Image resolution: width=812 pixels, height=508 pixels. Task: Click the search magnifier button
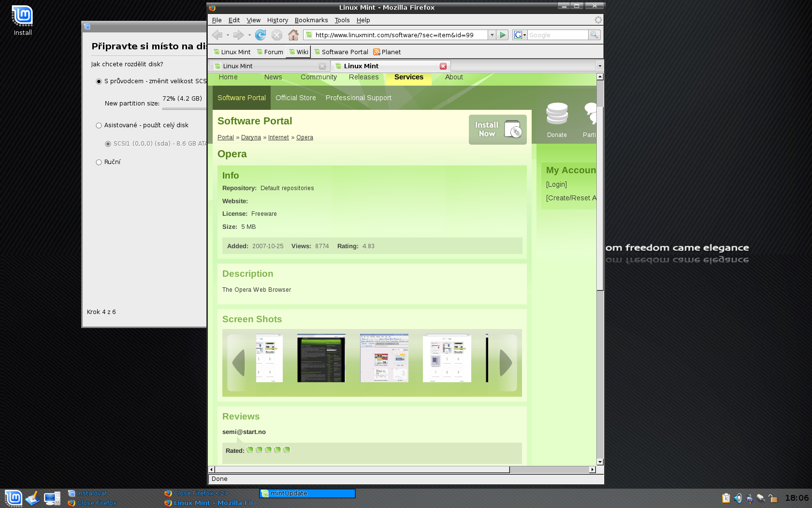coord(594,35)
